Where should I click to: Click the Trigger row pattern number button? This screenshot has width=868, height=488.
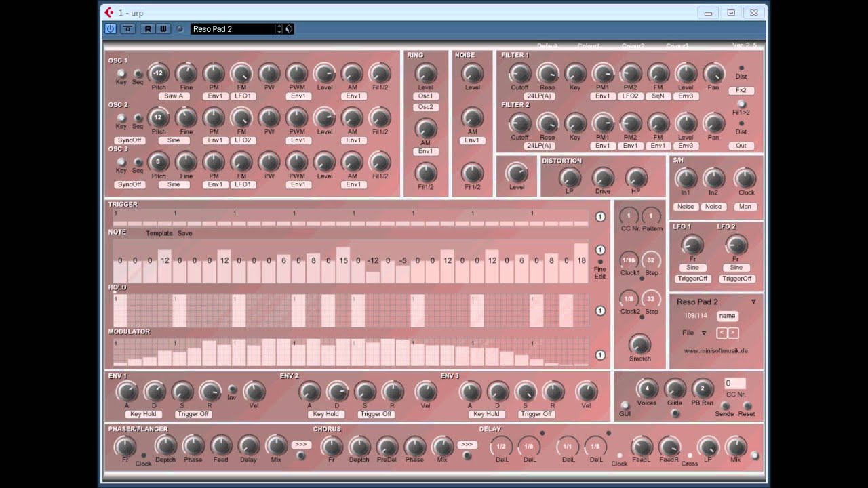click(600, 217)
